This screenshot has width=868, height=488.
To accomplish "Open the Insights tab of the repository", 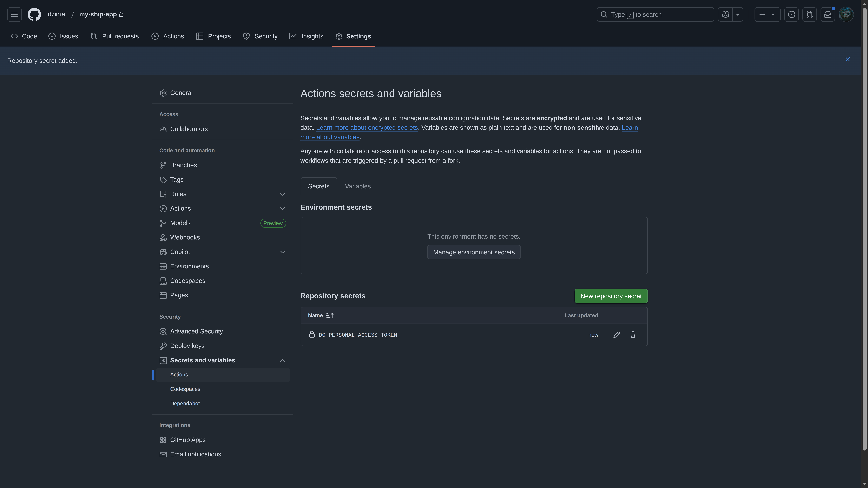I will point(306,36).
